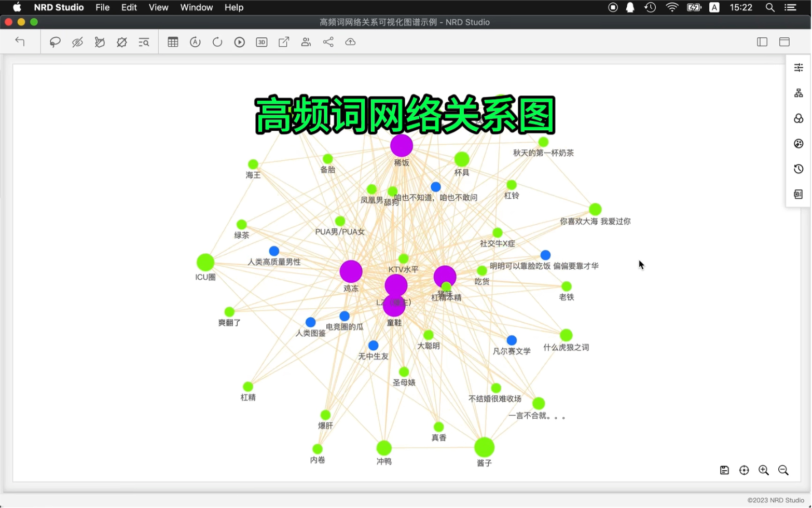This screenshot has width=812, height=508.
Task: Click the 社交牛X症 label
Action: (x=498, y=244)
